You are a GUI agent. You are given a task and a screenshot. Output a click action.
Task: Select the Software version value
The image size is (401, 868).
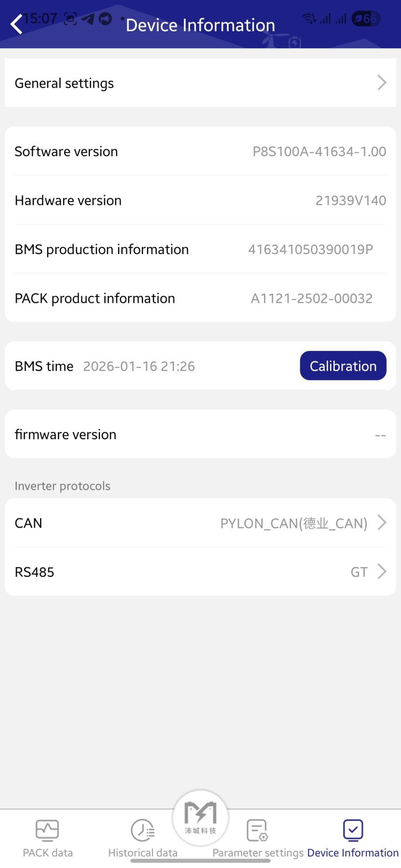click(x=319, y=151)
